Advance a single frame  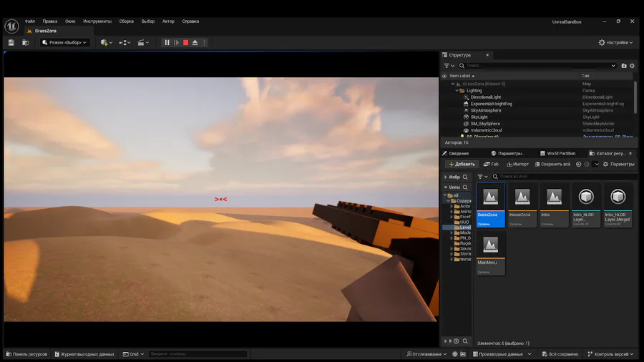[x=176, y=43]
